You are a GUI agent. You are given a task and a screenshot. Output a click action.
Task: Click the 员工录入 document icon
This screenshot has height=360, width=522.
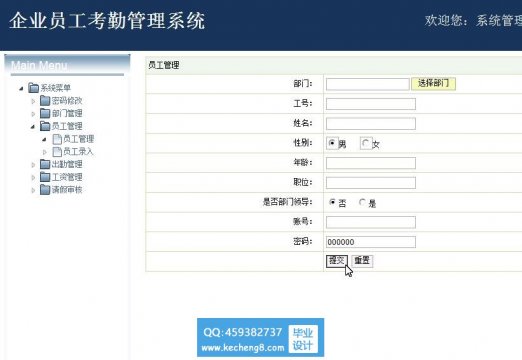click(57, 152)
